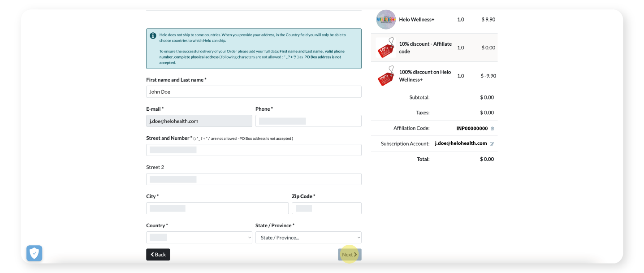Click the Helo Wellness+ product thumbnail
Viewport: 644px width, 273px height.
tap(385, 20)
